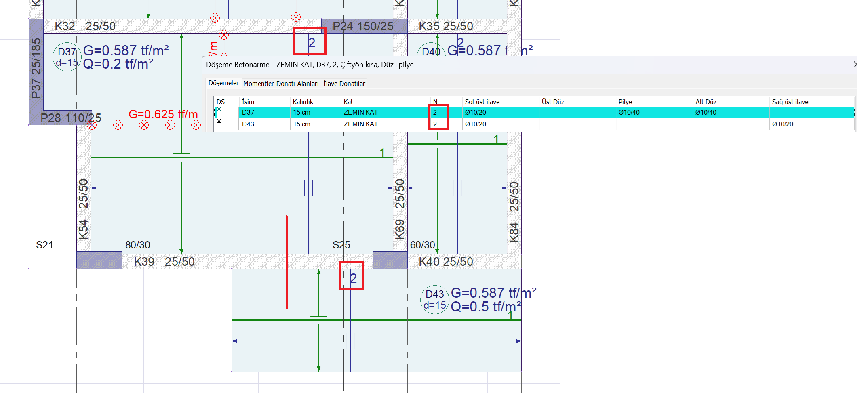Click the D40 slab marker circle
This screenshot has width=868, height=393.
pos(431,52)
